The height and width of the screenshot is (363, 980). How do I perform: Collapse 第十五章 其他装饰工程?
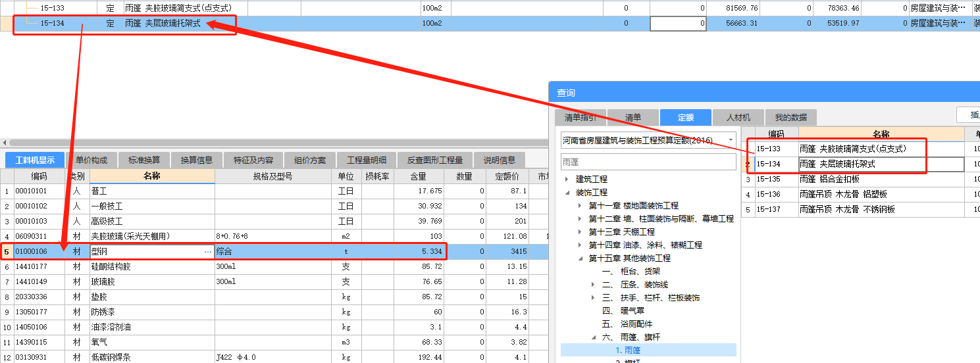[x=580, y=258]
